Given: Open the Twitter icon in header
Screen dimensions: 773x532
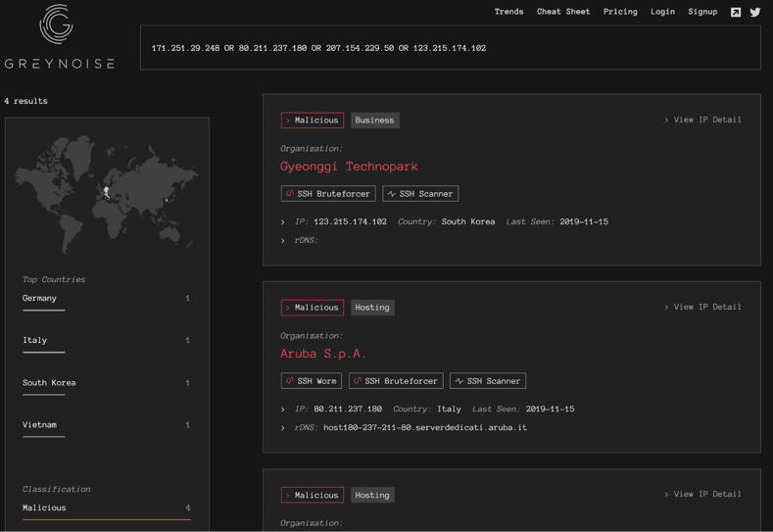Looking at the screenshot, I should (x=755, y=13).
